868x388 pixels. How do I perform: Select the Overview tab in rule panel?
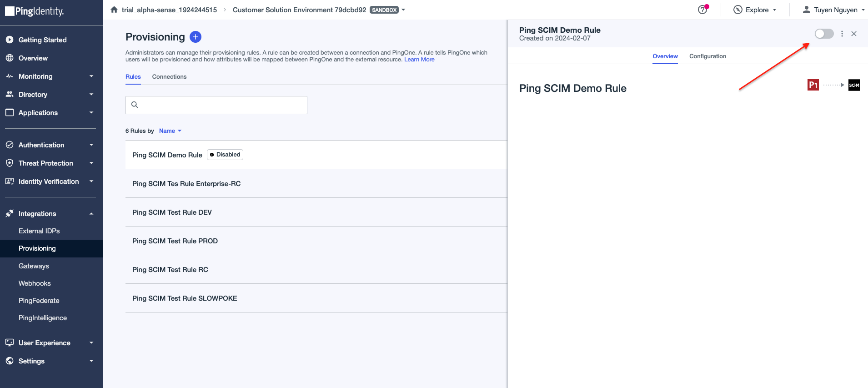[x=665, y=56]
